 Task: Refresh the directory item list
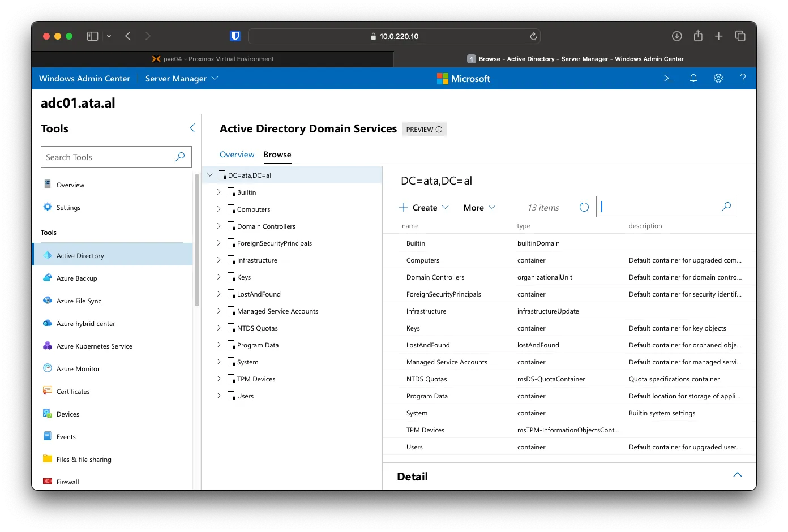584,207
